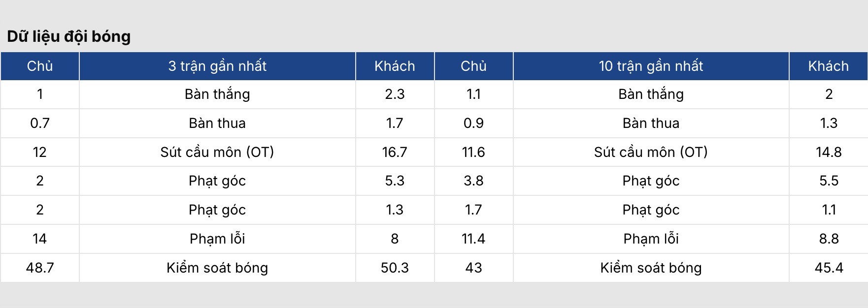The image size is (868, 308).
Task: Select the 0.9 goals conceded cell
Action: (x=473, y=123)
